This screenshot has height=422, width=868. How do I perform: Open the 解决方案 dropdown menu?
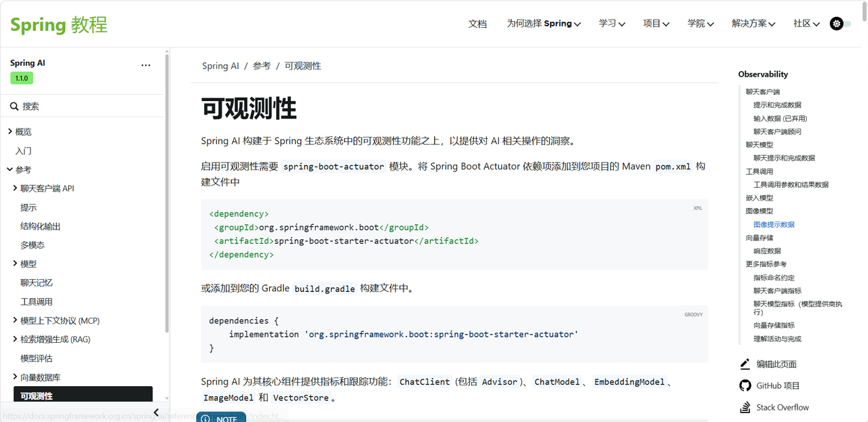tap(753, 24)
